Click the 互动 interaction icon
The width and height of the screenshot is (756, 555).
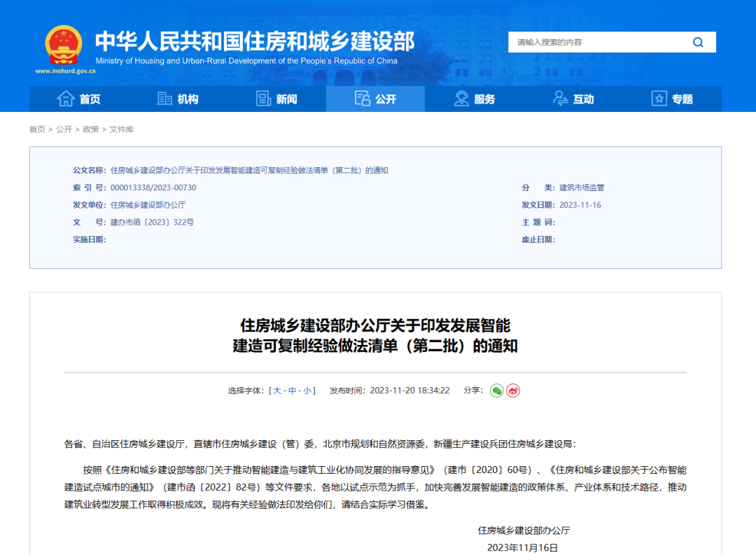(x=560, y=99)
